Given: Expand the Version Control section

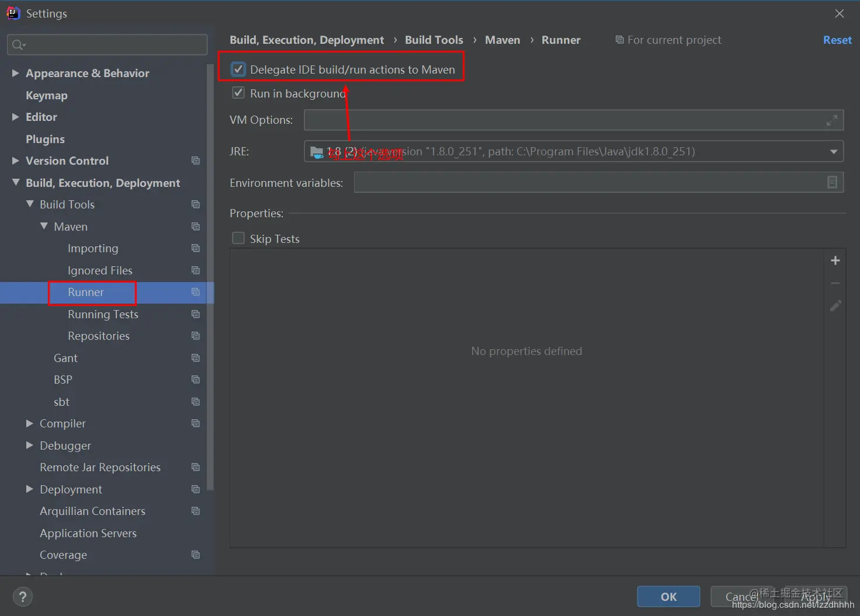Looking at the screenshot, I should (16, 161).
